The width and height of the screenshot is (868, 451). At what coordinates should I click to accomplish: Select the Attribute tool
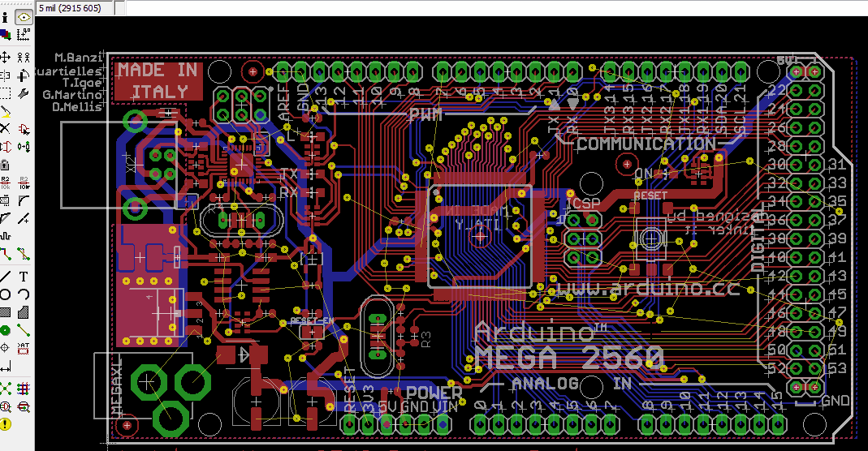pyautogui.click(x=24, y=348)
